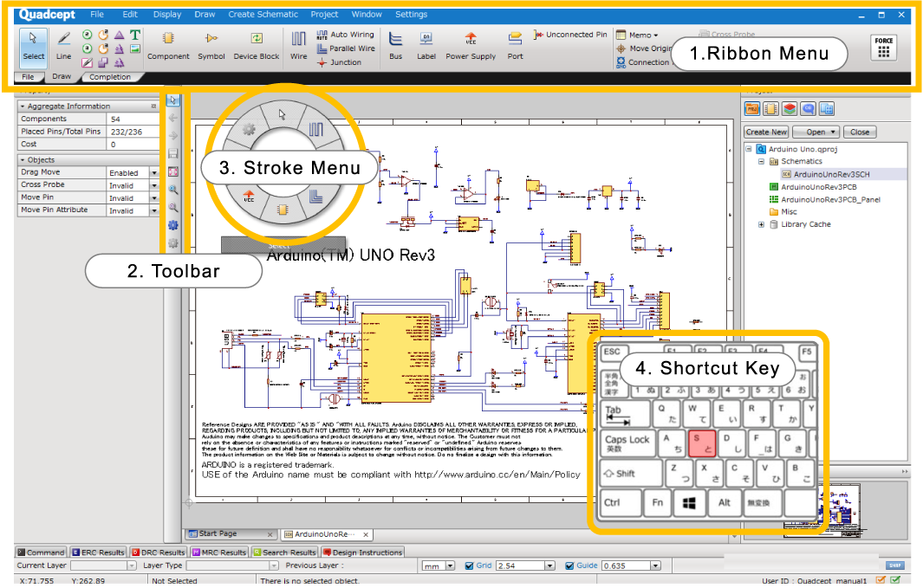The image size is (923, 588).
Task: Click the Move Origin tool
Action: point(644,48)
